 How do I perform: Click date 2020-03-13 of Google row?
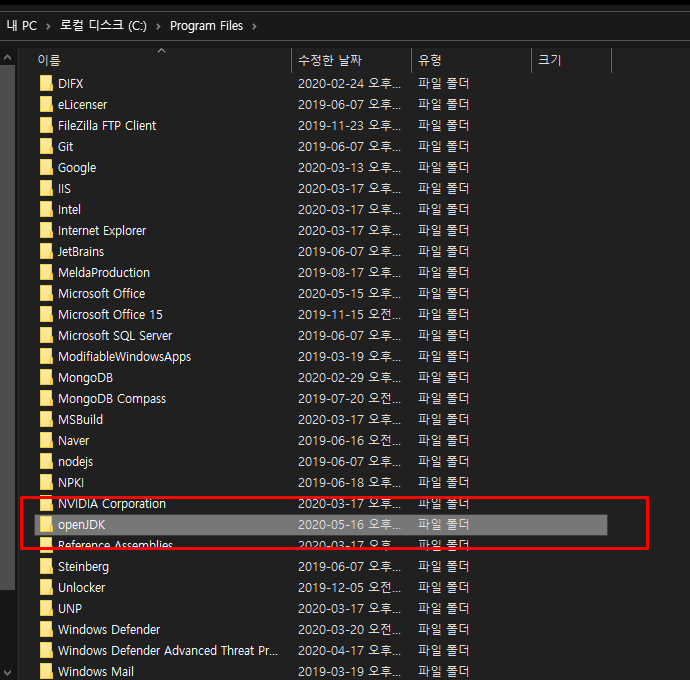pos(349,167)
